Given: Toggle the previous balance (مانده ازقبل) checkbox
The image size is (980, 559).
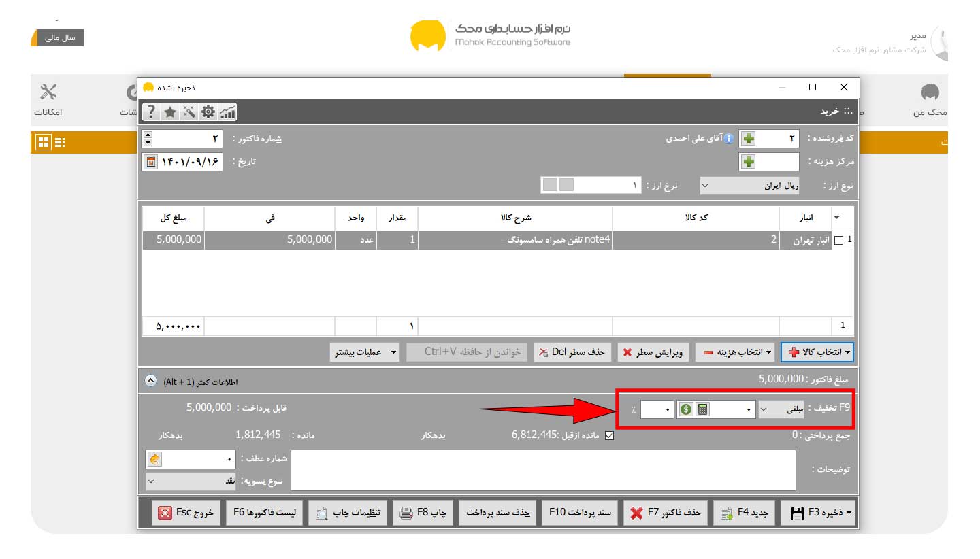Looking at the screenshot, I should 609,436.
